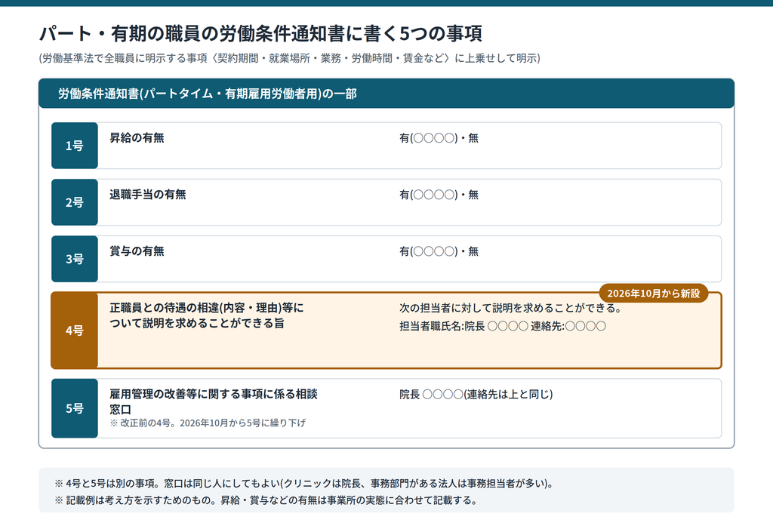Click the text 次の担当者に対して説明を求めることができる。
This screenshot has width=773, height=532.
[511, 309]
